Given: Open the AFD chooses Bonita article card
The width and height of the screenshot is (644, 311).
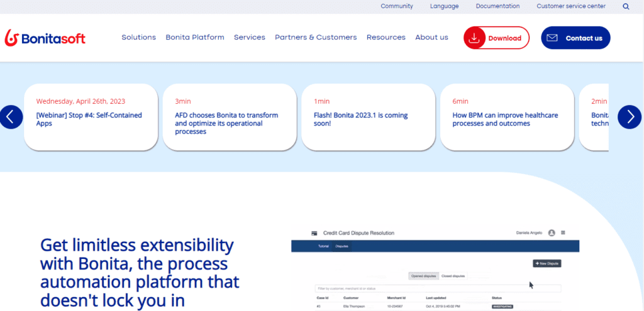Looking at the screenshot, I should point(230,117).
